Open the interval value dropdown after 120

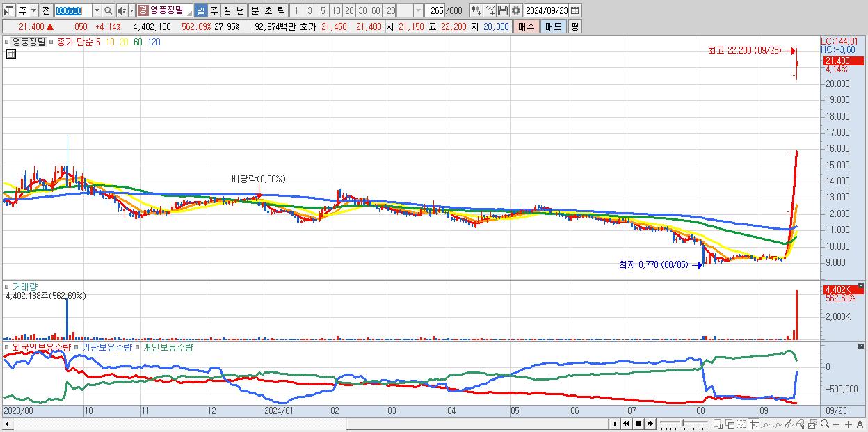pos(418,10)
